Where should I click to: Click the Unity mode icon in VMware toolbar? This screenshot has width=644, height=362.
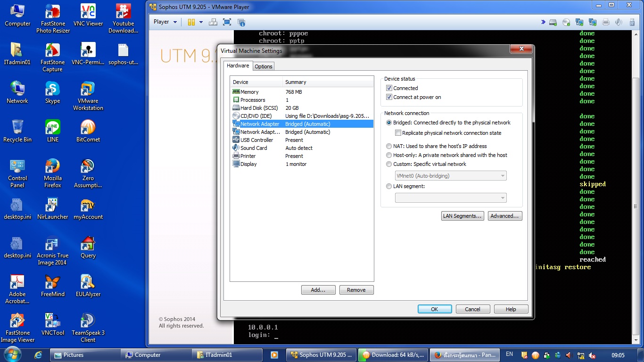[241, 22]
